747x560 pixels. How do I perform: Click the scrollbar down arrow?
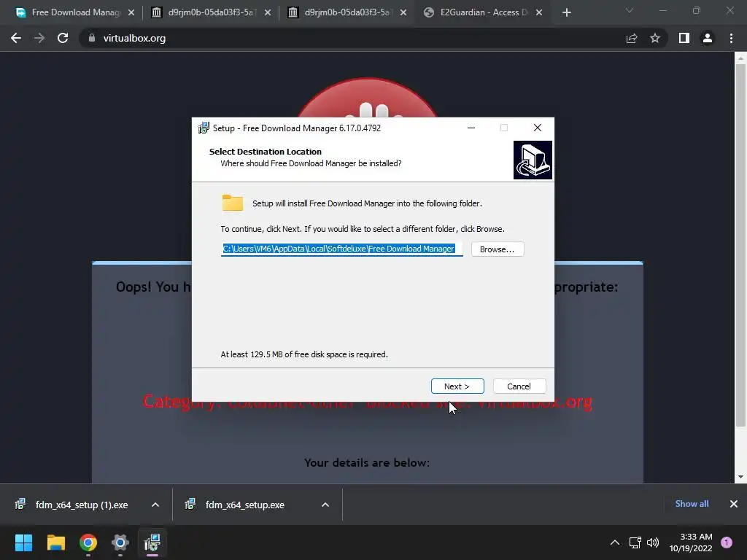[740, 477]
